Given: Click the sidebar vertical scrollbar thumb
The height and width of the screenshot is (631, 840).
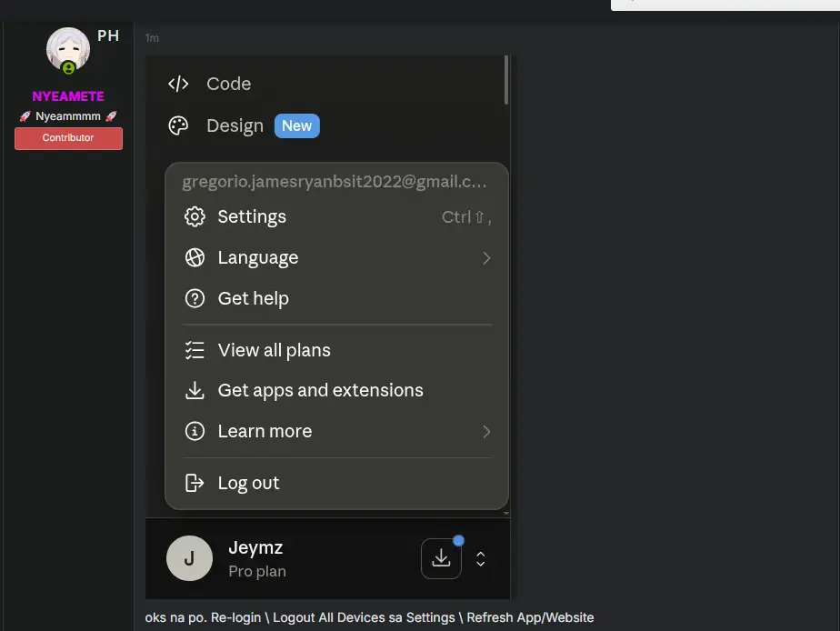Looking at the screenshot, I should [x=506, y=80].
